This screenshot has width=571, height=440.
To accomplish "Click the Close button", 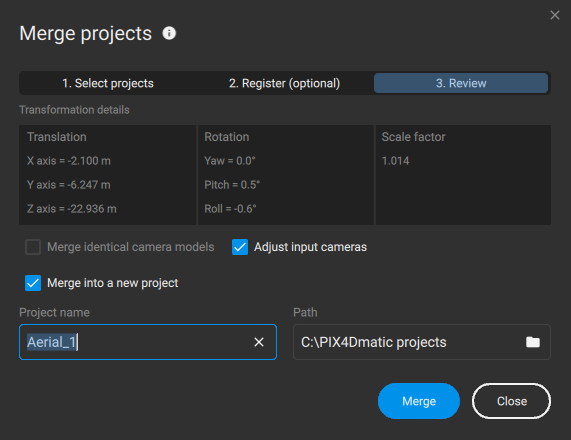I will click(512, 401).
